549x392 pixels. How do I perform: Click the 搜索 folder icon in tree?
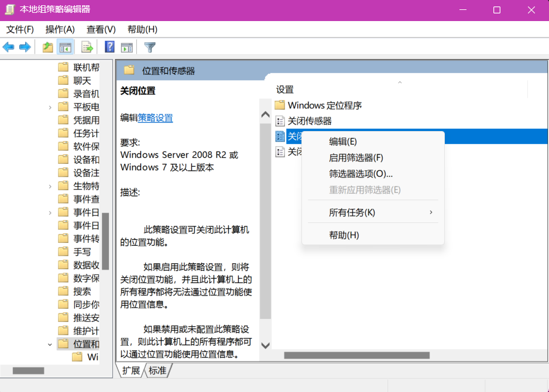[x=63, y=291]
